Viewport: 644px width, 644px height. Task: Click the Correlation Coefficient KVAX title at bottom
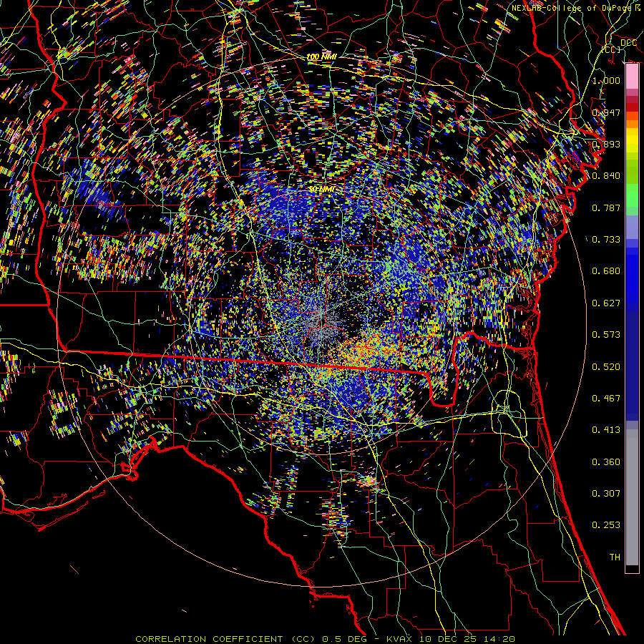(326, 639)
